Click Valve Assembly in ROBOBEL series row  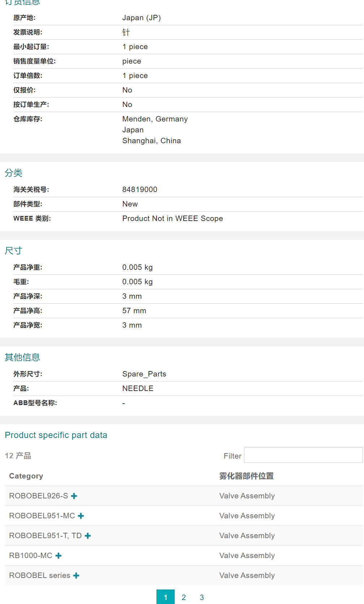click(247, 575)
